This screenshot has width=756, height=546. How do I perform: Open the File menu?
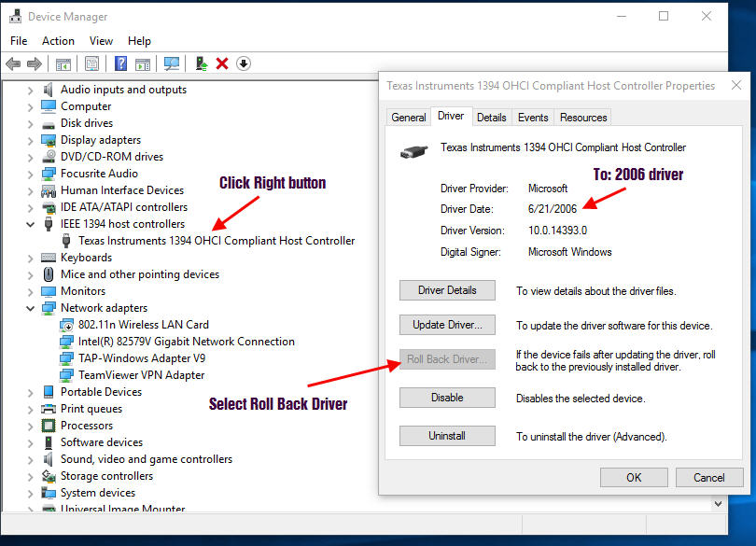(x=19, y=41)
